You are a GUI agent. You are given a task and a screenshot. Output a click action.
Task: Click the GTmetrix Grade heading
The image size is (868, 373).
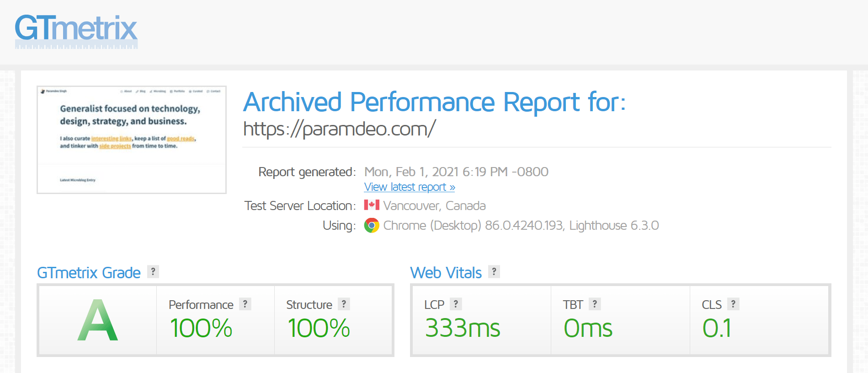pyautogui.click(x=89, y=273)
